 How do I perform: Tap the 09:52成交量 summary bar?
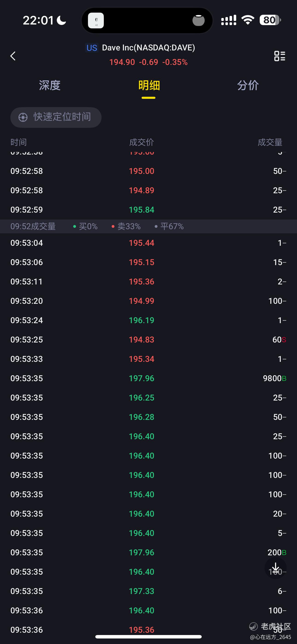tap(148, 226)
